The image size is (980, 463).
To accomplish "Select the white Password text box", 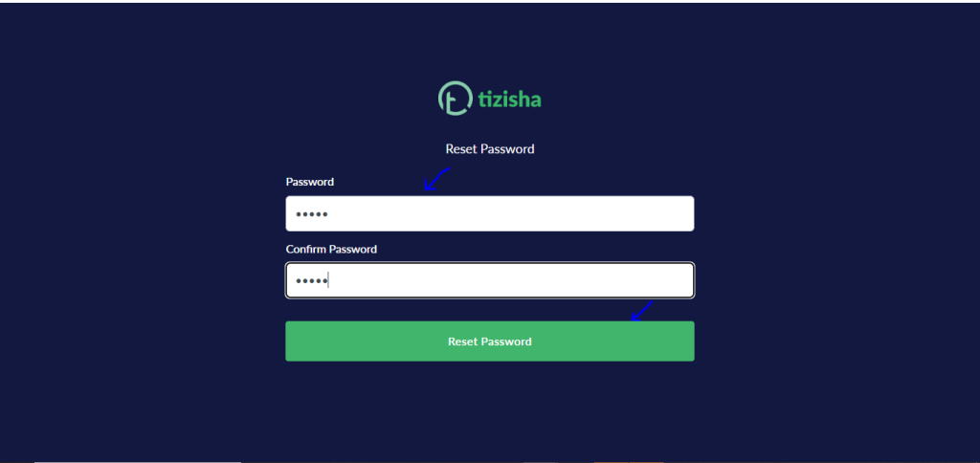I will tap(489, 213).
